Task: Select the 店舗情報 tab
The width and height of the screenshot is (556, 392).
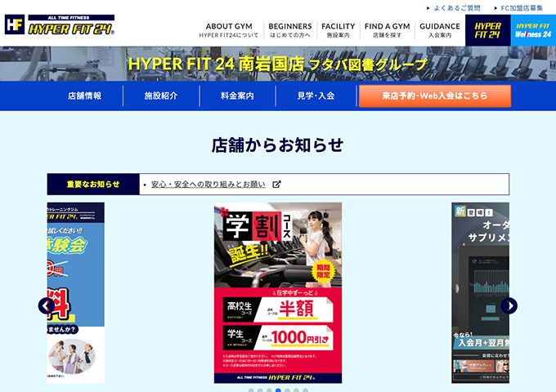Action: coord(85,96)
